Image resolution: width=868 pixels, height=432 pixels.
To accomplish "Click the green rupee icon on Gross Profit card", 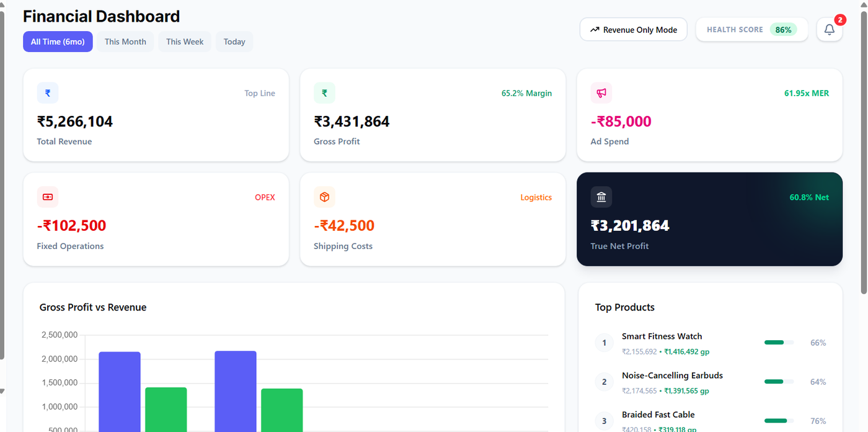I will pyautogui.click(x=324, y=93).
